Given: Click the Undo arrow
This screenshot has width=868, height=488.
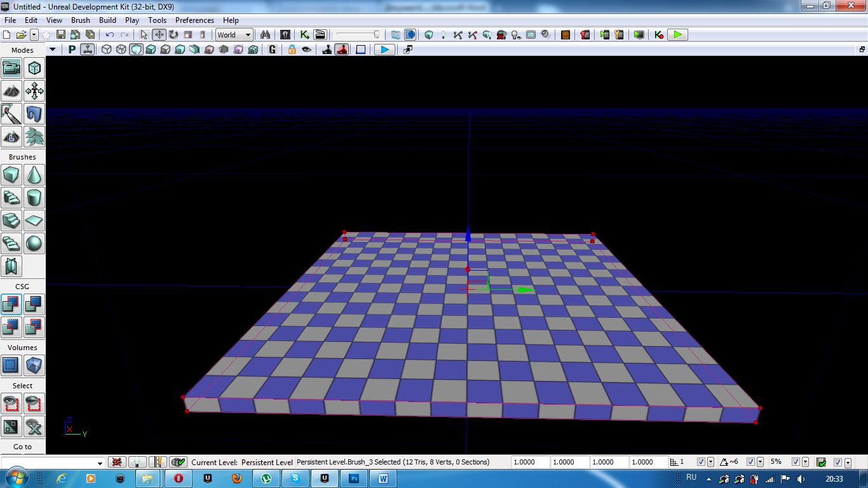Looking at the screenshot, I should click(x=110, y=35).
